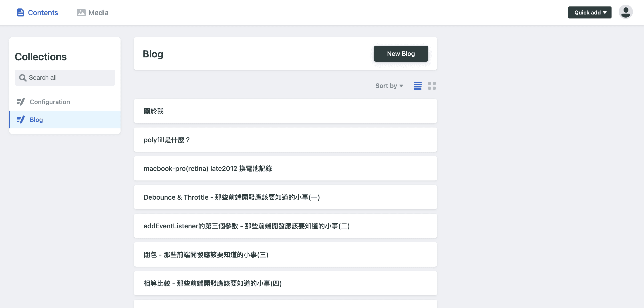Click the search magnifier icon
The width and height of the screenshot is (644, 308).
[x=22, y=78]
